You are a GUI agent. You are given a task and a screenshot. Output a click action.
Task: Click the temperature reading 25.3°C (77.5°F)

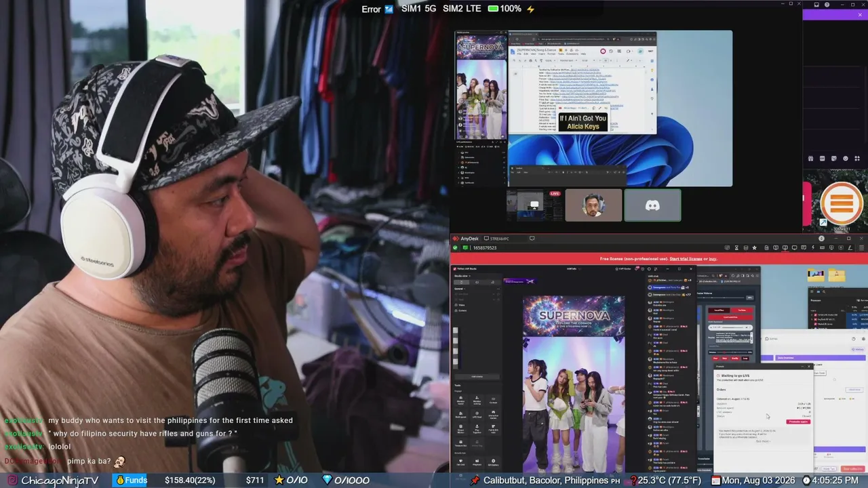pyautogui.click(x=669, y=481)
